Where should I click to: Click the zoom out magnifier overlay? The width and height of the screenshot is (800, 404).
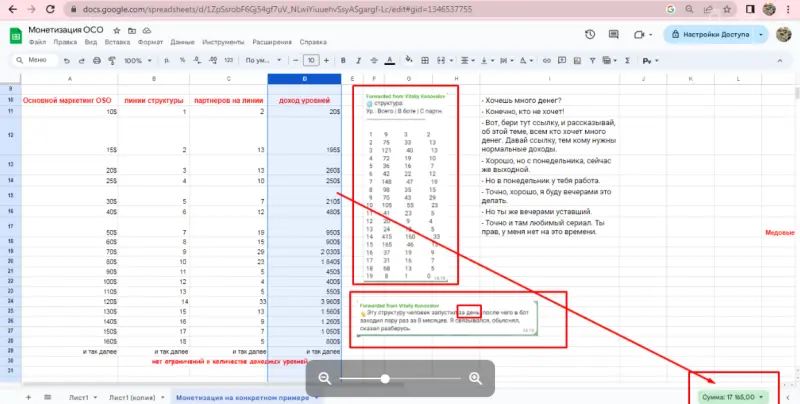[324, 378]
